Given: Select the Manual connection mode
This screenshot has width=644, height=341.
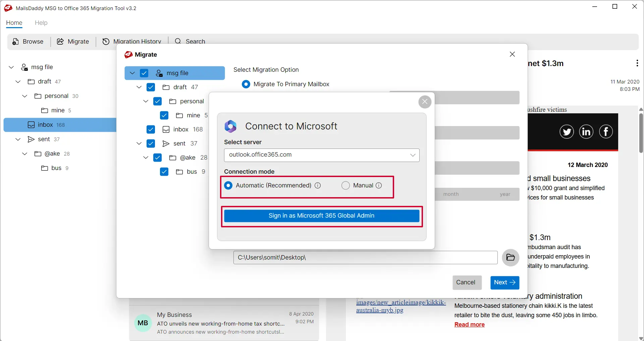Looking at the screenshot, I should pyautogui.click(x=345, y=185).
